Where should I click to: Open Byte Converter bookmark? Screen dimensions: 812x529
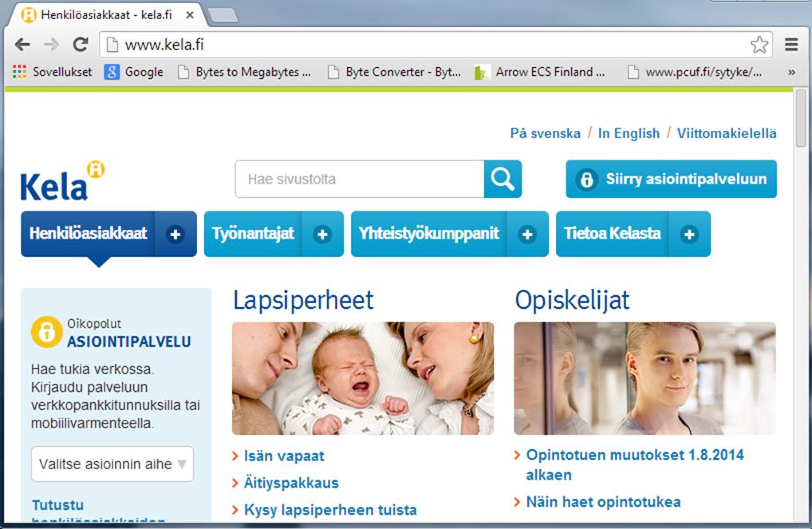[395, 72]
